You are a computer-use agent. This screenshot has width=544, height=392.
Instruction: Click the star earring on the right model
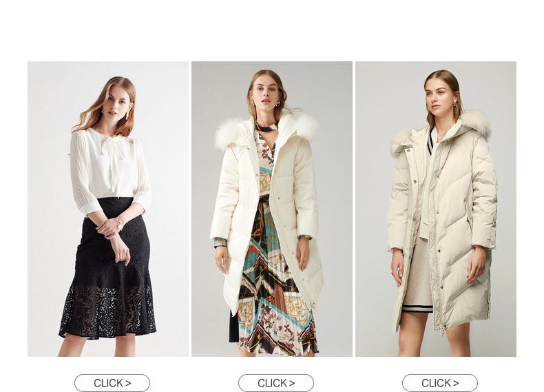(455, 103)
